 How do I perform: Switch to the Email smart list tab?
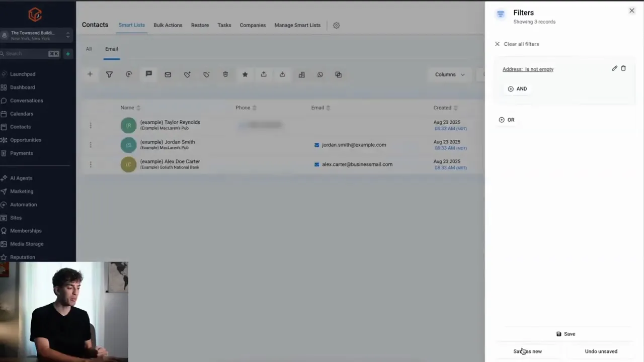pyautogui.click(x=111, y=49)
